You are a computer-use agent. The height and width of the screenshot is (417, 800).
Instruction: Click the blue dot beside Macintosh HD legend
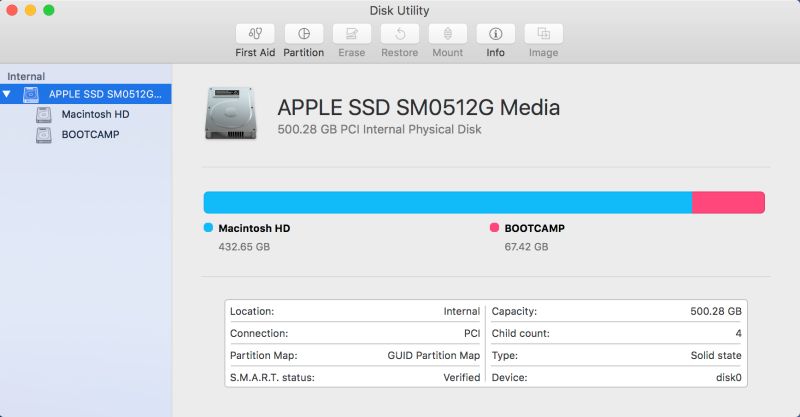(x=208, y=228)
